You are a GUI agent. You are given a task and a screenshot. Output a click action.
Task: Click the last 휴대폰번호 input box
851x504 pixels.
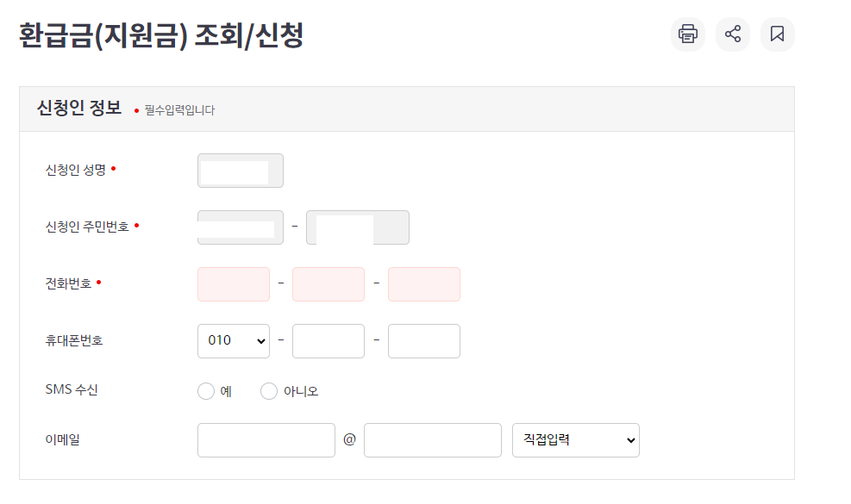(423, 340)
